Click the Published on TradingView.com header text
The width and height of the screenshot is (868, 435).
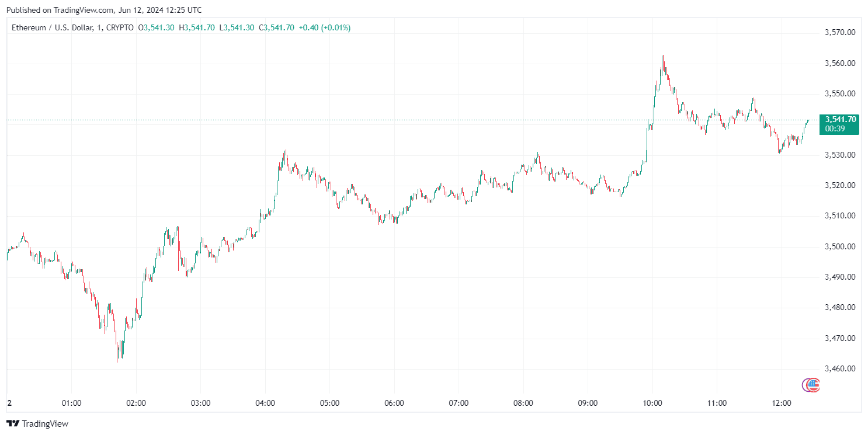(103, 10)
